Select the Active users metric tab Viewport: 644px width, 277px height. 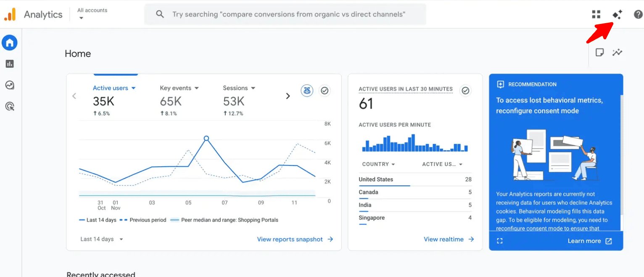[114, 88]
